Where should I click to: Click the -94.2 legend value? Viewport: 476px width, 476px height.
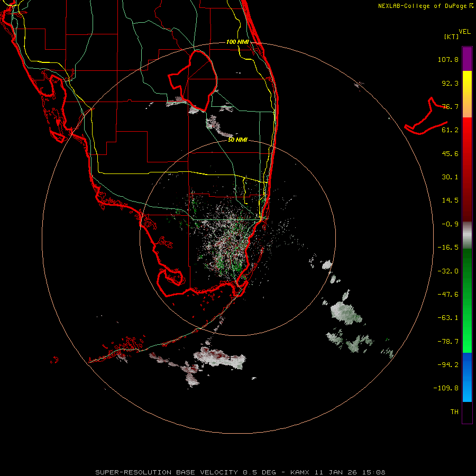448,365
